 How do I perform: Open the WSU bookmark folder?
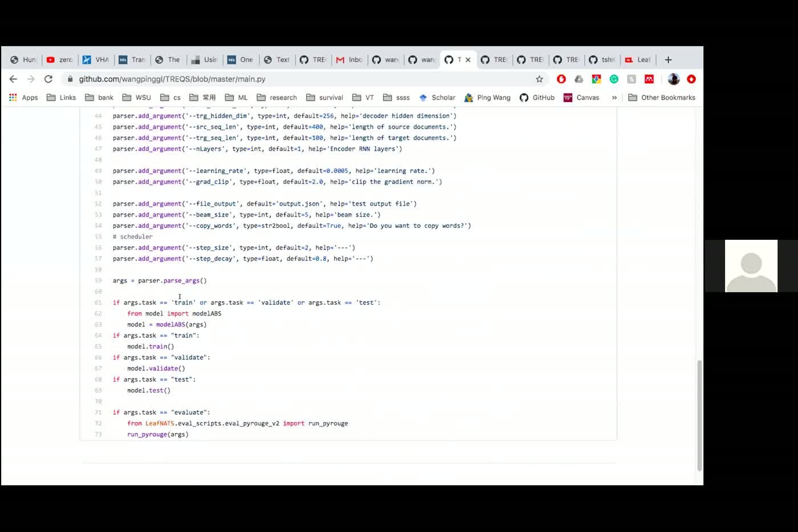coord(137,97)
